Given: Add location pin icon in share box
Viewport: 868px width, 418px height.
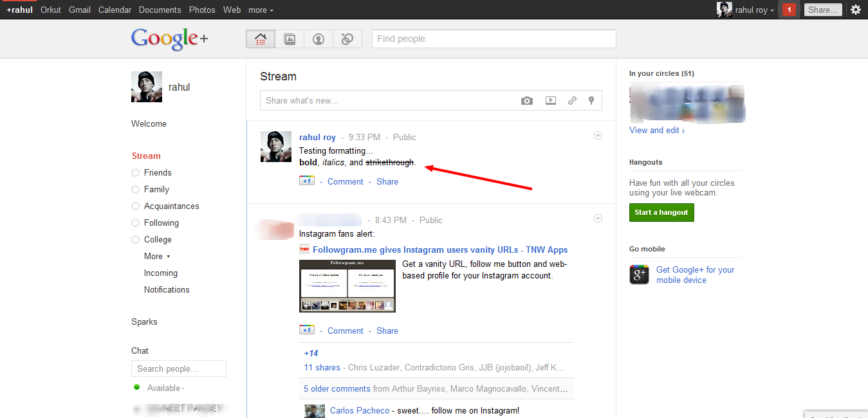Looking at the screenshot, I should (591, 100).
